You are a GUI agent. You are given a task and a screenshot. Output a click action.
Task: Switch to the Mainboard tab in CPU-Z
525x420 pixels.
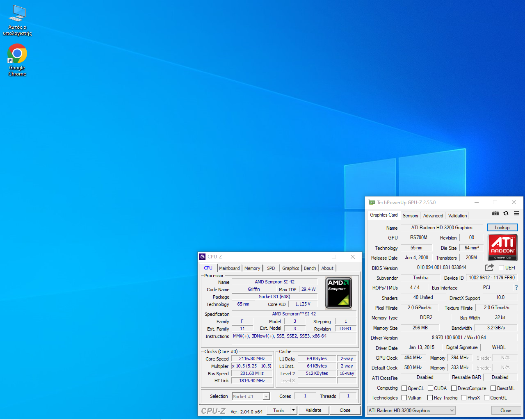(229, 268)
